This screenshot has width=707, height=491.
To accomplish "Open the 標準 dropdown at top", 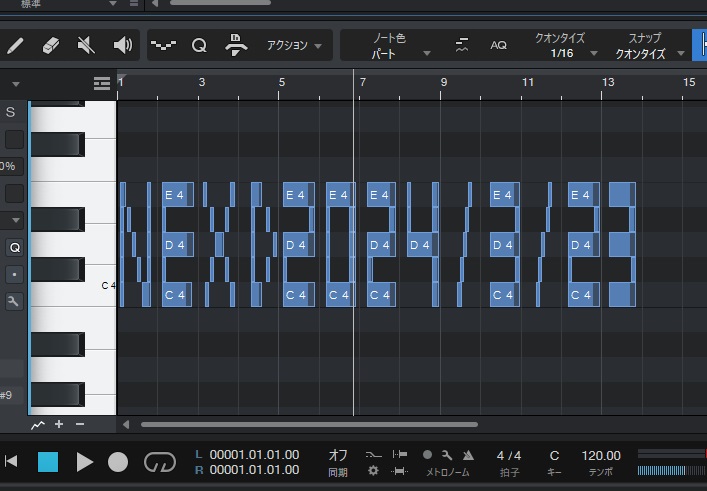I will [x=70, y=4].
